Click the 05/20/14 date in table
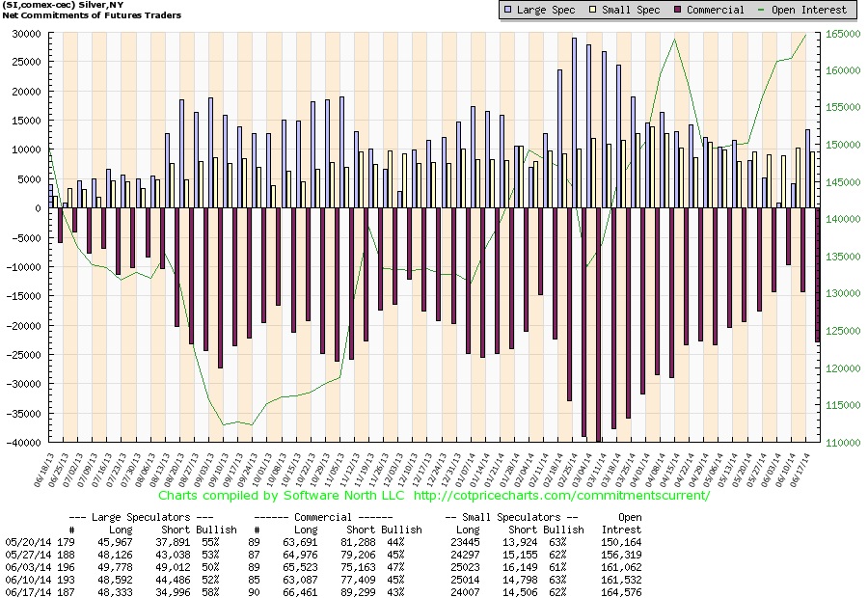868x598 pixels. click(28, 543)
